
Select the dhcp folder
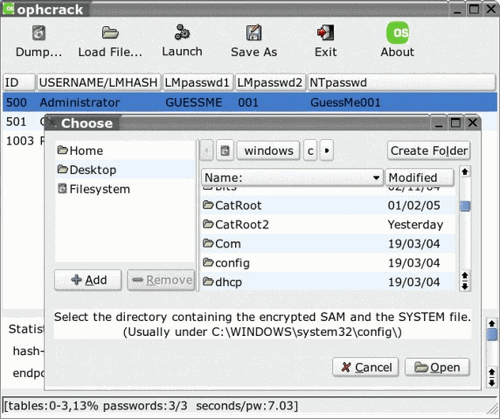pyautogui.click(x=328, y=282)
